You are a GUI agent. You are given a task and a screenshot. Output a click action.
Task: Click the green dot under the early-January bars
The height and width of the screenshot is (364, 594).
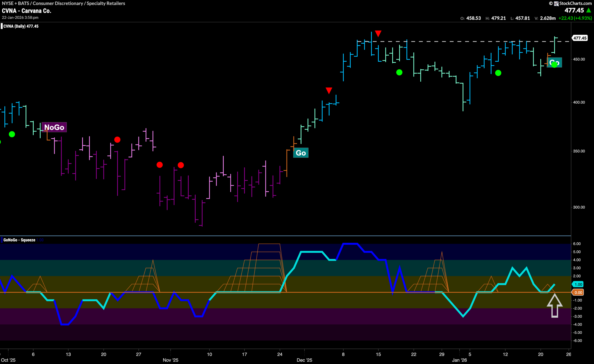pos(498,73)
